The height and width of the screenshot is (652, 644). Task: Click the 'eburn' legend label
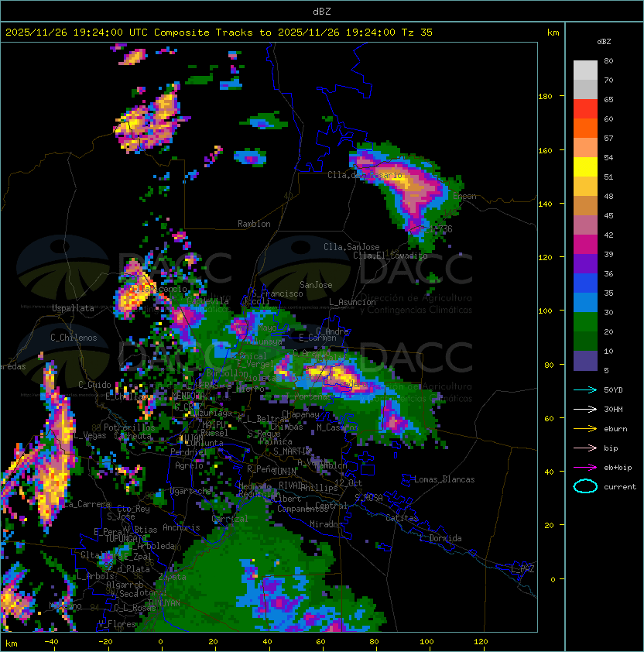pyautogui.click(x=615, y=429)
